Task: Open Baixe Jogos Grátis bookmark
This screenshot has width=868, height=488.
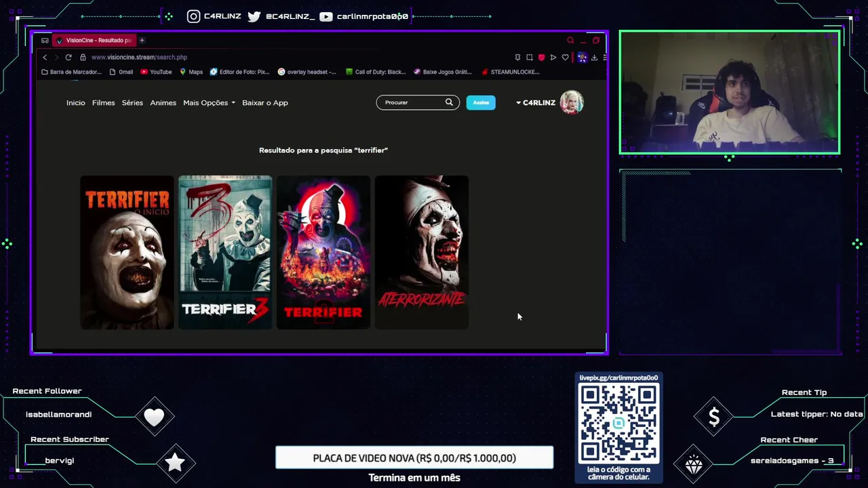Action: 442,72
